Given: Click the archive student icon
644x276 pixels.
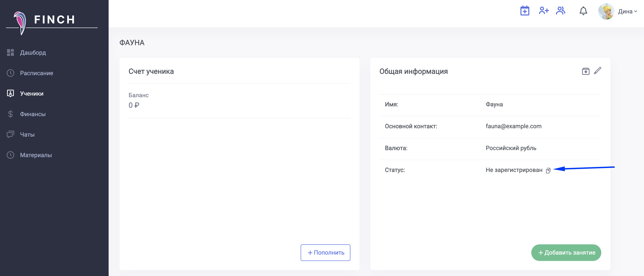Looking at the screenshot, I should tap(586, 71).
